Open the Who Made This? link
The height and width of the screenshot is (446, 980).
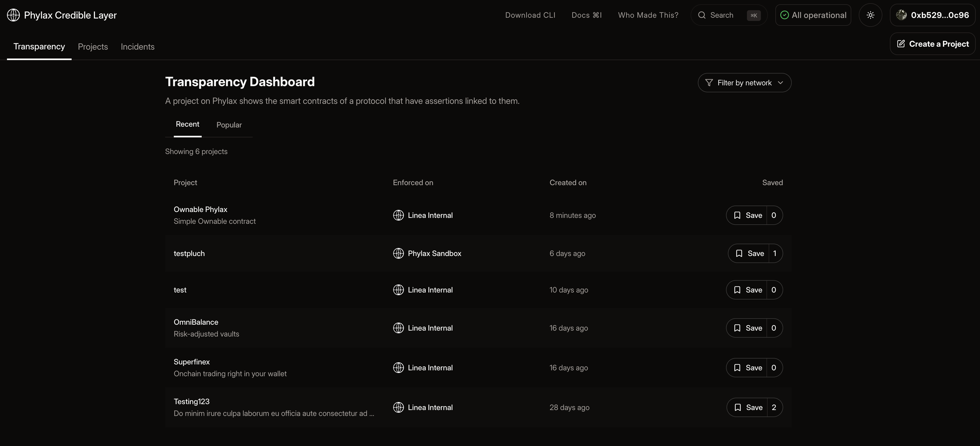click(648, 15)
